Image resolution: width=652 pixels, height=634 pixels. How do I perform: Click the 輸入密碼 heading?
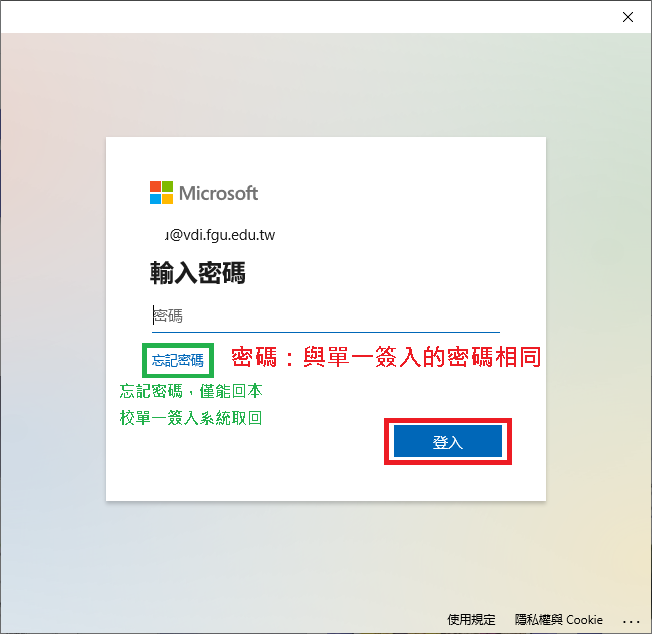tap(198, 273)
